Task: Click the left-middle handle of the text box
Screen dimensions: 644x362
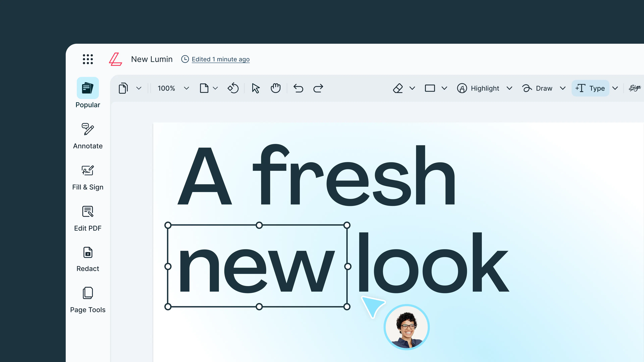Action: click(x=168, y=266)
